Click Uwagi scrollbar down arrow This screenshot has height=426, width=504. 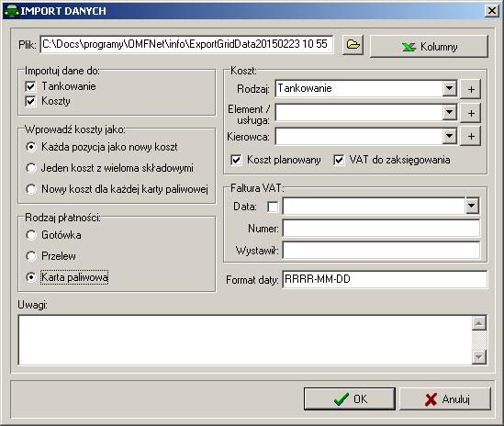click(x=479, y=357)
